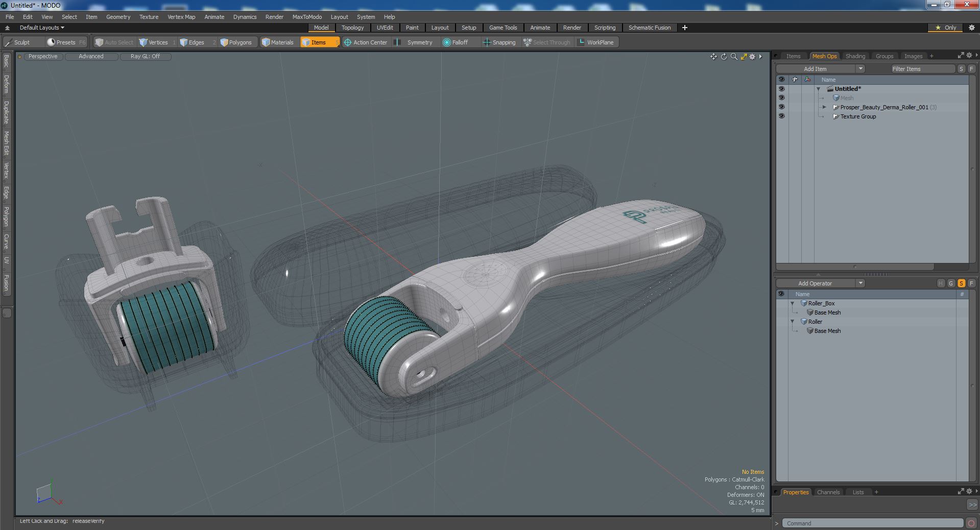
Task: Collapse the Roller_Box operator entry
Action: click(793, 303)
